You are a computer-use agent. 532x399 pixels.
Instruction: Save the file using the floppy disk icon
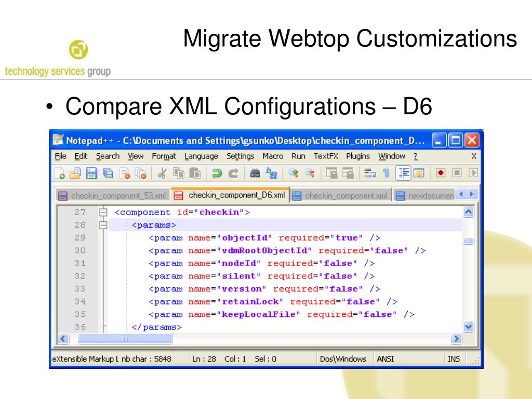[91, 174]
